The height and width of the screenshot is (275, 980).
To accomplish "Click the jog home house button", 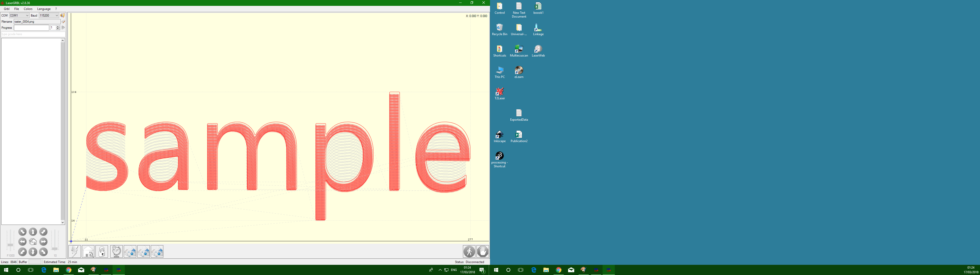I will click(33, 242).
